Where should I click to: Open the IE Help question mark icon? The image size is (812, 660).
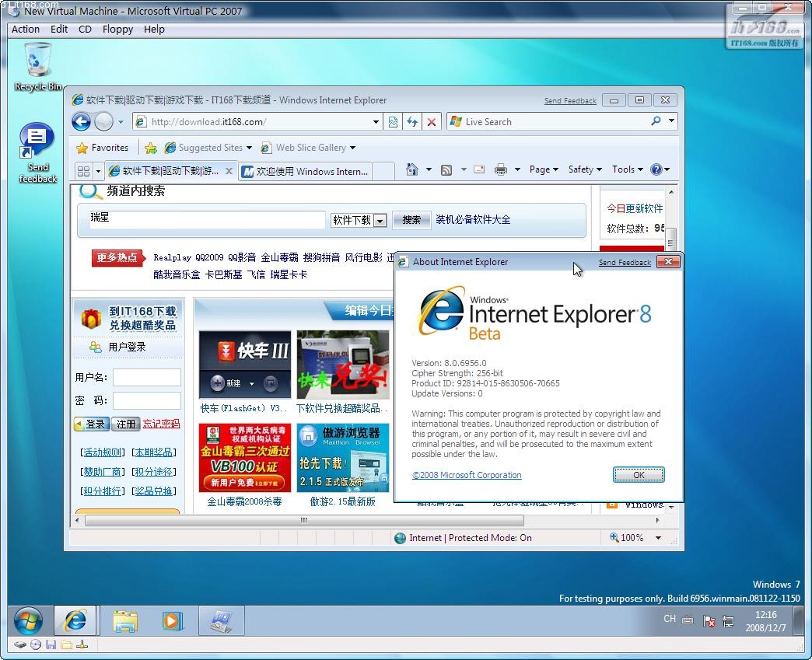656,169
